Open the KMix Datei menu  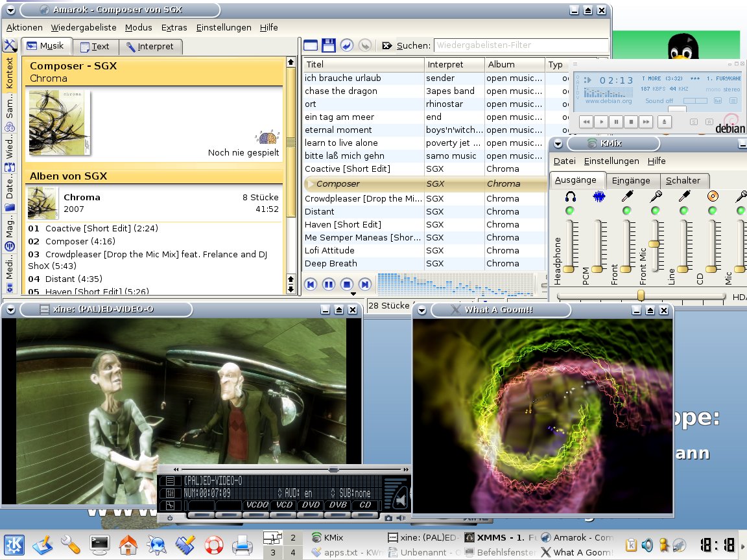[565, 161]
